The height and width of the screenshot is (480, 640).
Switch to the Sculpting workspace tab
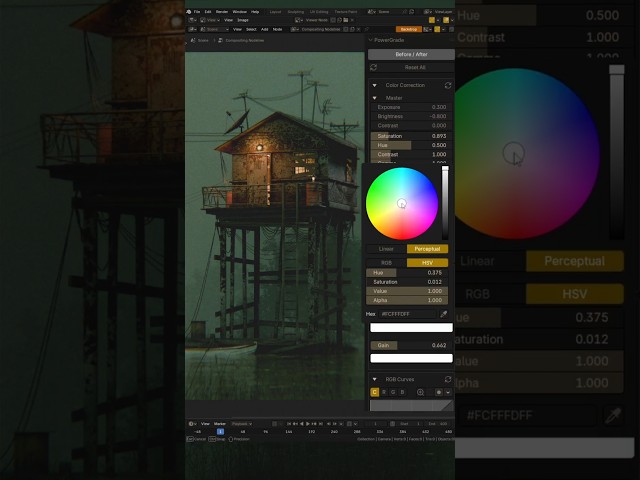[x=296, y=12]
